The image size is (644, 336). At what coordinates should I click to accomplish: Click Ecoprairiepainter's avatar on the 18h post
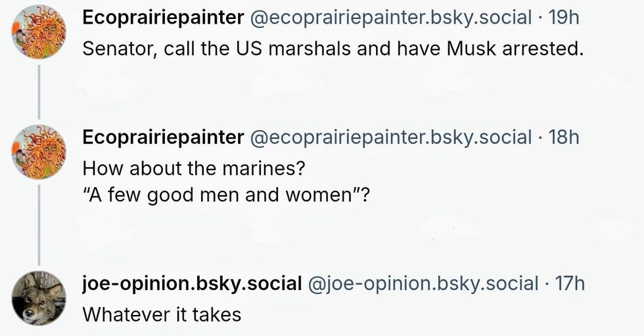(x=39, y=152)
